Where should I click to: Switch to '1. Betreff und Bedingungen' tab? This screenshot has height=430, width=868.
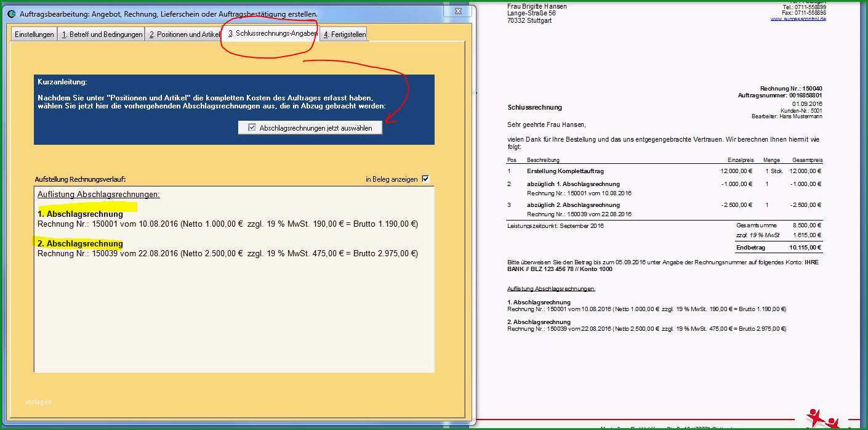[102, 34]
